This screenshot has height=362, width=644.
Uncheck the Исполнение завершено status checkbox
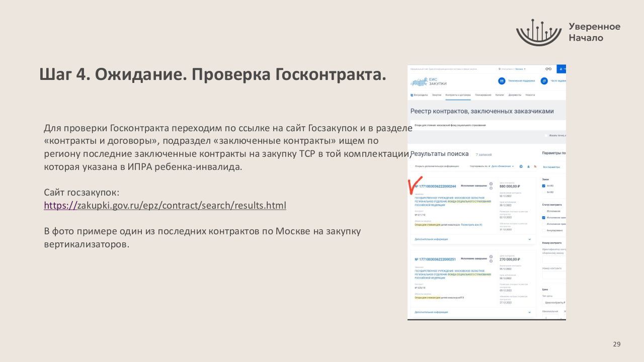pyautogui.click(x=544, y=218)
